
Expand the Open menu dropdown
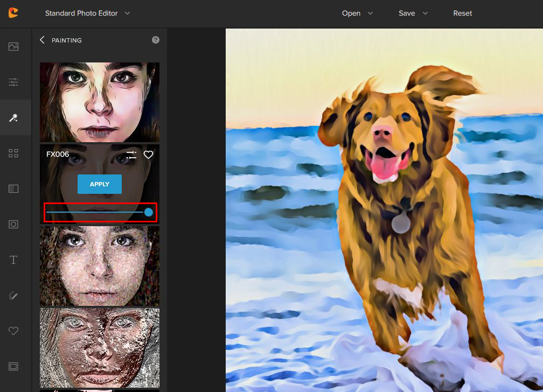357,13
